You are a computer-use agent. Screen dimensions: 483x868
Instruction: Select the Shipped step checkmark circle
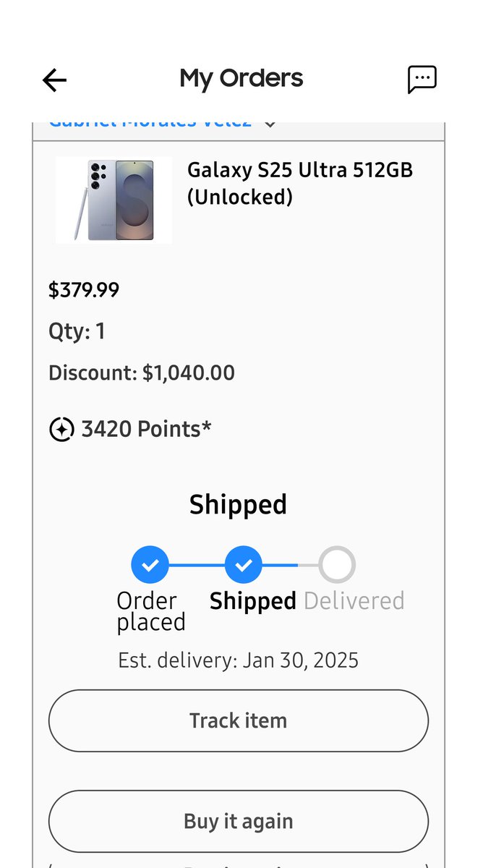(x=244, y=565)
